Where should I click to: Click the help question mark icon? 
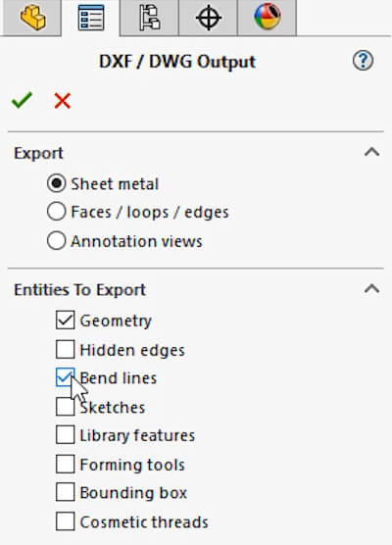tap(363, 61)
